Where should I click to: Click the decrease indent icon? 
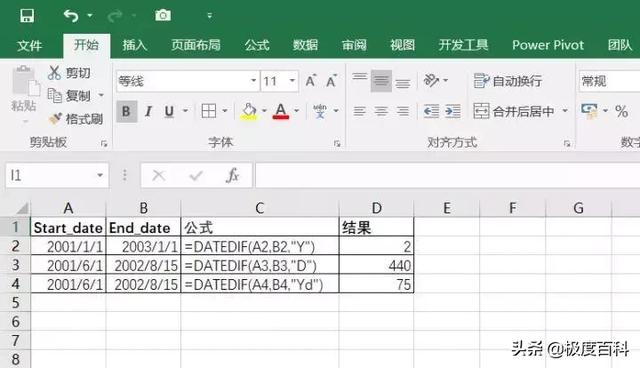pos(431,111)
